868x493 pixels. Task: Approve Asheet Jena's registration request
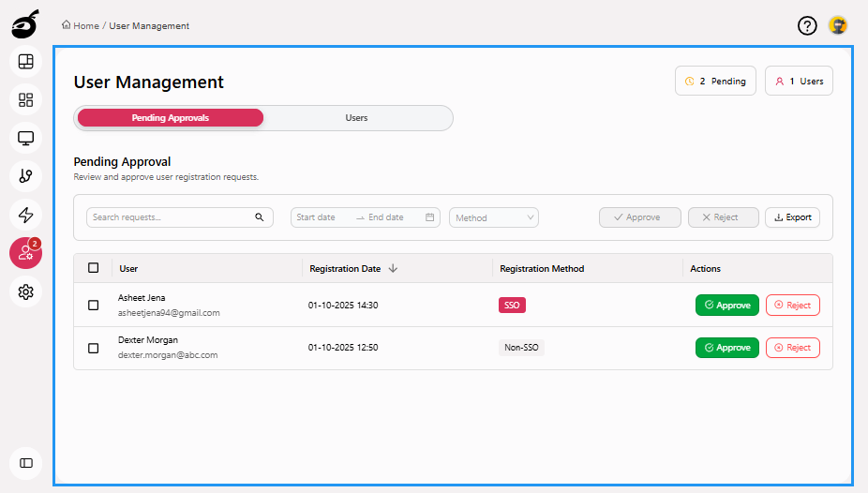tap(726, 305)
